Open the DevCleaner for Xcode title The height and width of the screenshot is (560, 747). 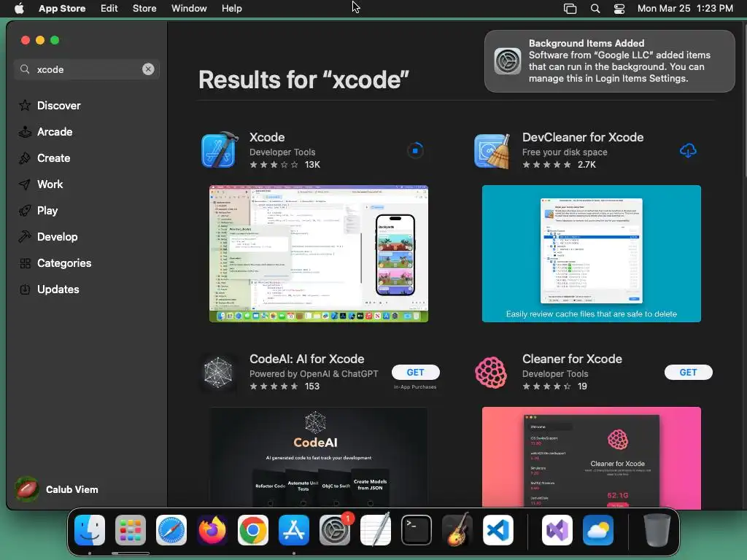583,137
